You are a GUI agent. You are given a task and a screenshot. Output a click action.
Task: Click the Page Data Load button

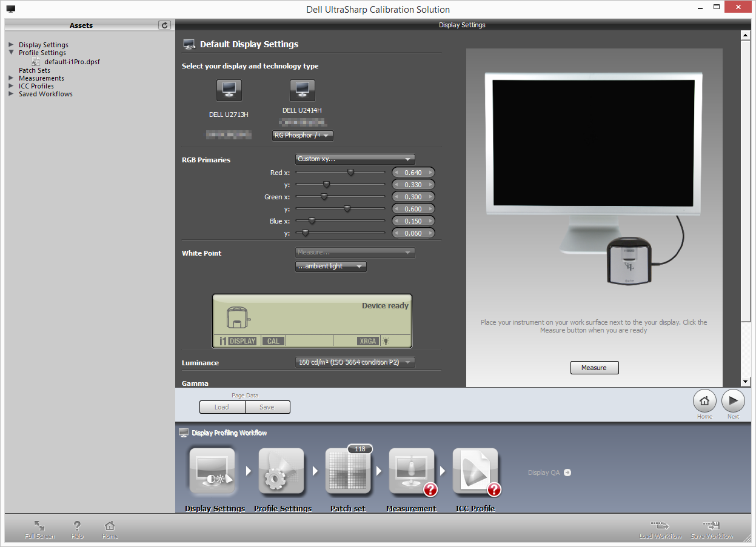(222, 407)
